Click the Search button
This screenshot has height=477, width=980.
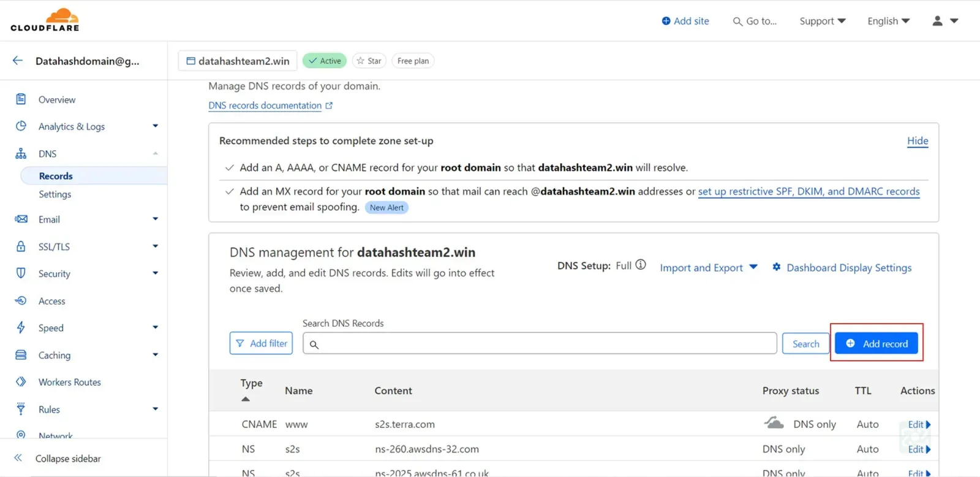805,343
